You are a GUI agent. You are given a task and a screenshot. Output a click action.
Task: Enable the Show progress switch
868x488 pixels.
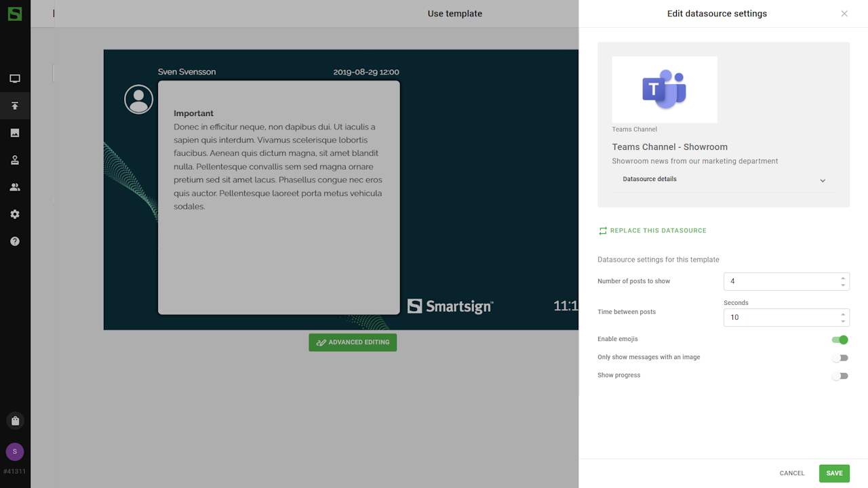(840, 376)
